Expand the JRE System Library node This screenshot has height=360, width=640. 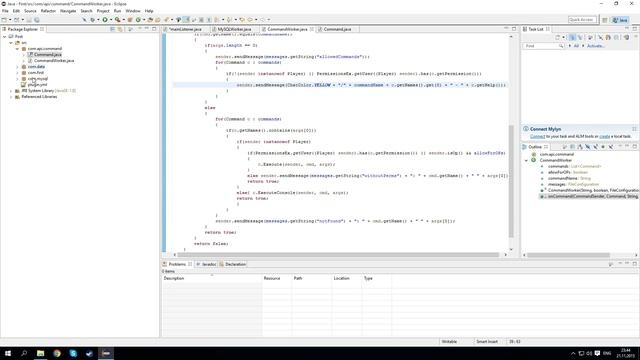click(x=11, y=91)
